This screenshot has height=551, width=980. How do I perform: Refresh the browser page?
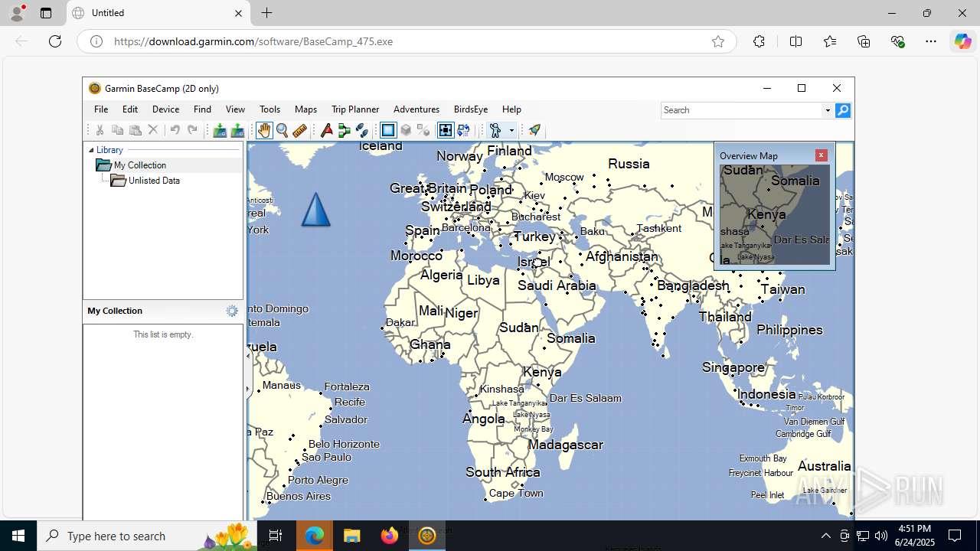click(x=55, y=41)
